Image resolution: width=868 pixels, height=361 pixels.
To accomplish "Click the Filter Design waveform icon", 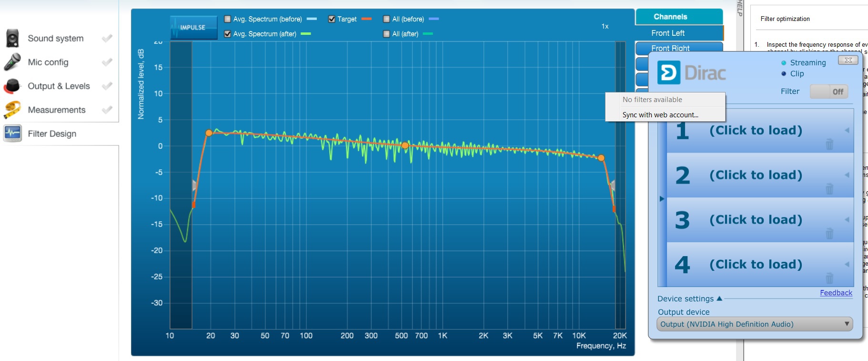I will tap(12, 134).
